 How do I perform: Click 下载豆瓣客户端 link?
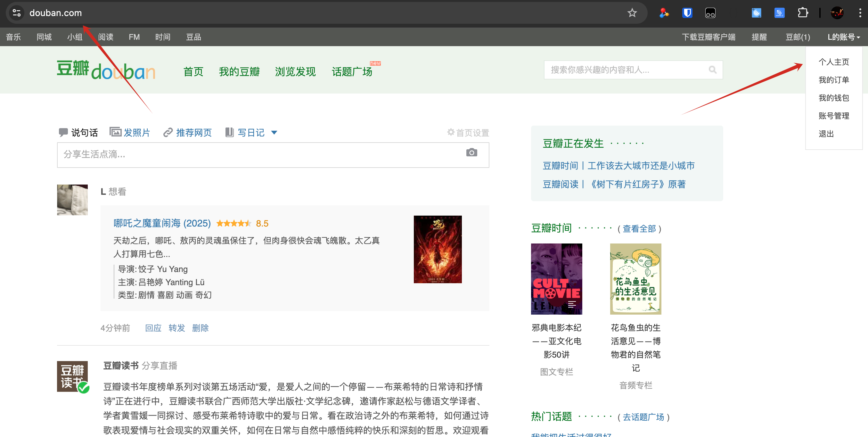(x=708, y=37)
